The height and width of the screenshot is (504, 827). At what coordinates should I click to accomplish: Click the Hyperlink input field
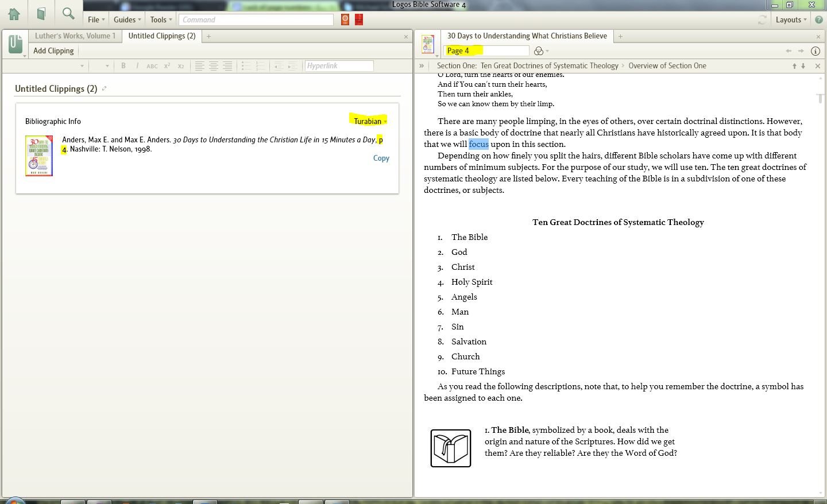pyautogui.click(x=339, y=66)
